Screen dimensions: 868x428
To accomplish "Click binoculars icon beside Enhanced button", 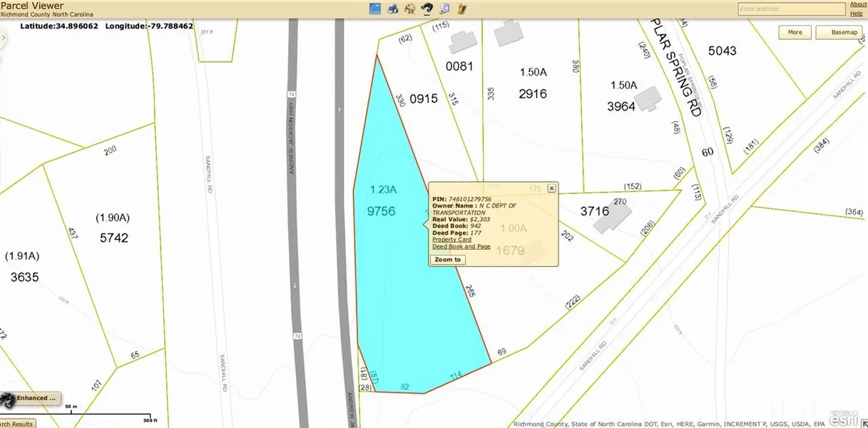I will pos(8,399).
